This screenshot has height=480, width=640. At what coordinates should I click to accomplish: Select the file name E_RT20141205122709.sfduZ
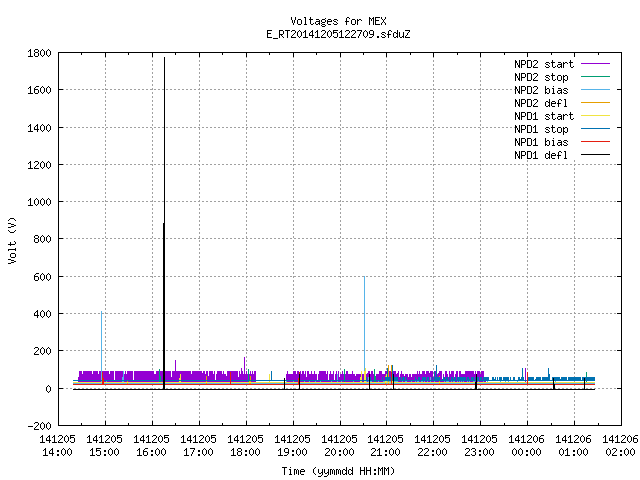[x=338, y=34]
